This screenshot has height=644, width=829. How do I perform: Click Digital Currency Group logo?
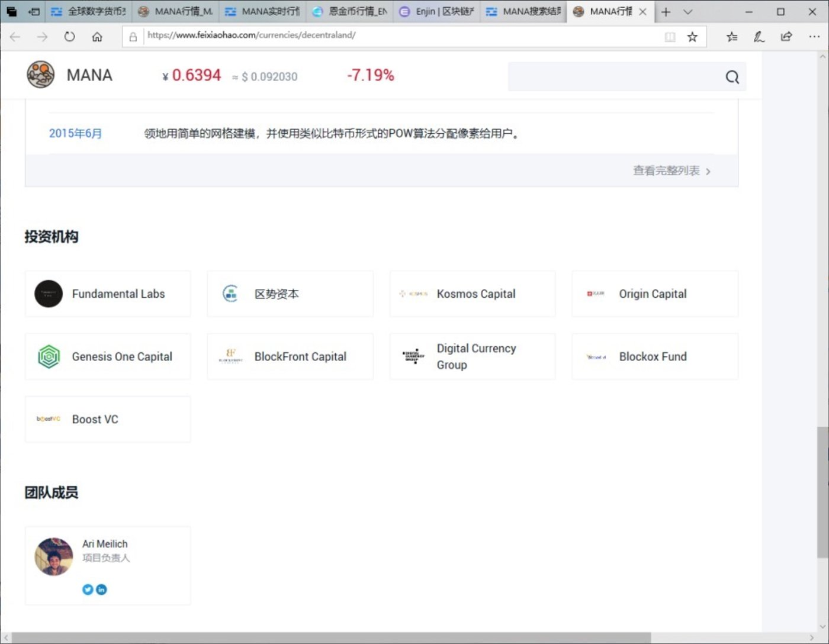[x=413, y=356]
